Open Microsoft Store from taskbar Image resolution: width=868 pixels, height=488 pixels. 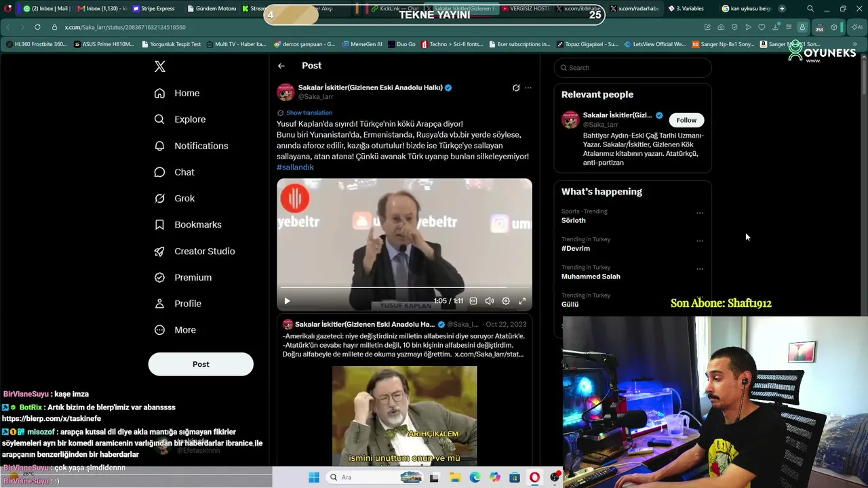[515, 477]
